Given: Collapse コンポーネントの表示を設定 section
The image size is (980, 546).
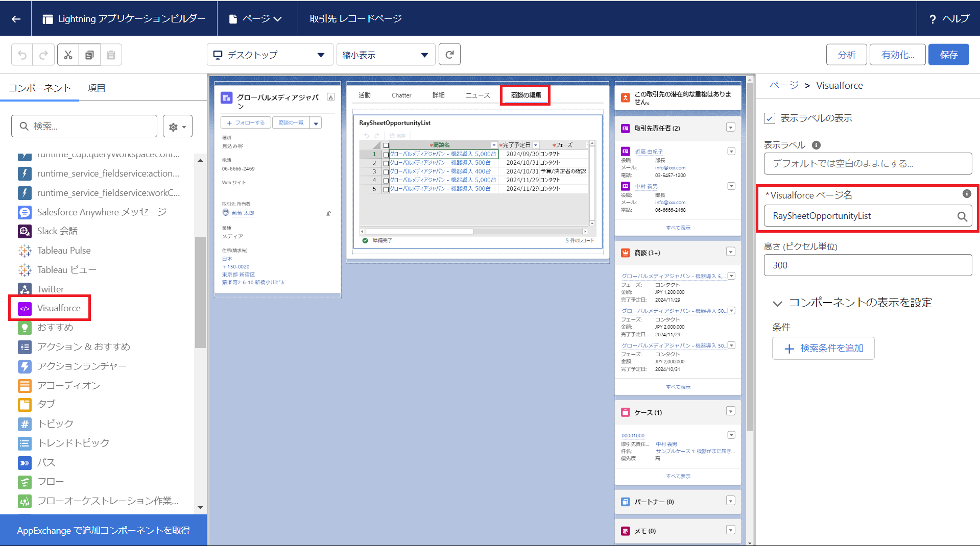Looking at the screenshot, I should (x=777, y=303).
